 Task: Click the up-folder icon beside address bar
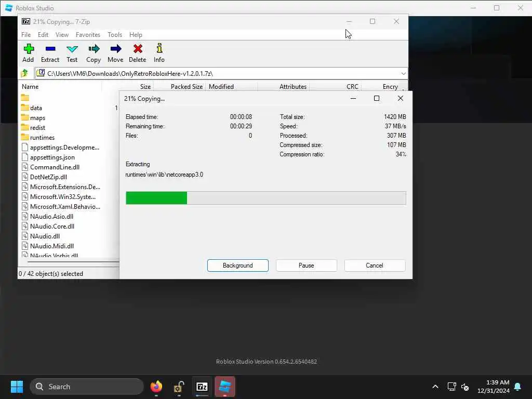(24, 73)
